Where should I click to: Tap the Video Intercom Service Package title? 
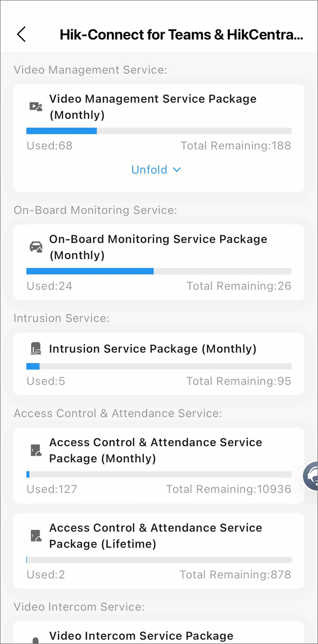click(x=141, y=636)
